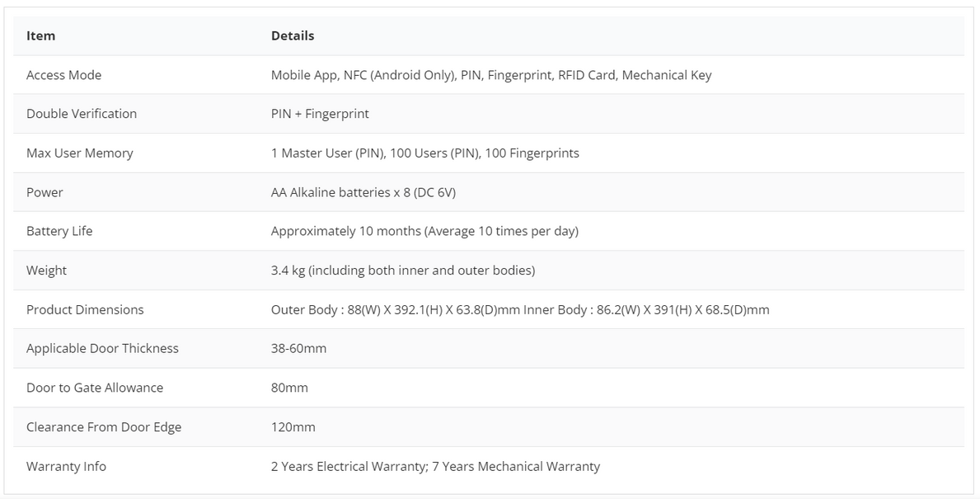Click the PIN + Fingerprint value
This screenshot has width=980, height=499.
[320, 114]
